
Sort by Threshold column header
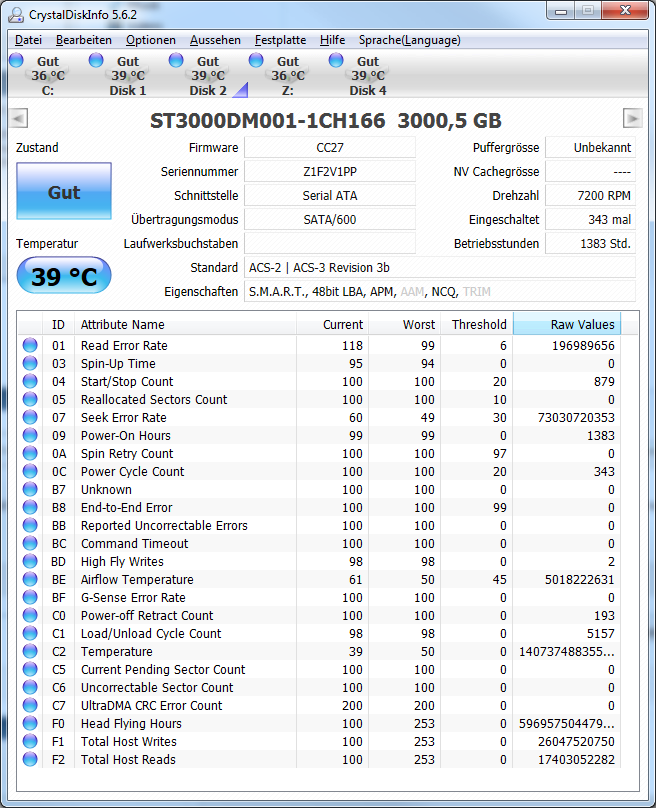tap(477, 325)
